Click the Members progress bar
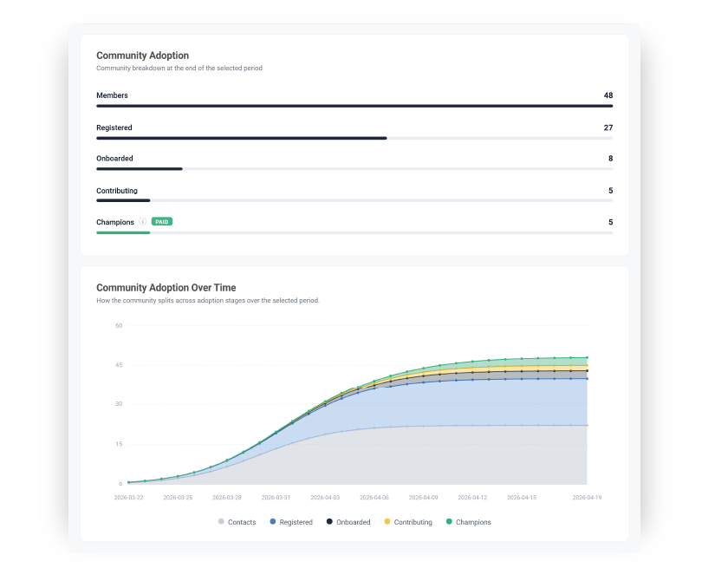728x581 pixels. 353,107
